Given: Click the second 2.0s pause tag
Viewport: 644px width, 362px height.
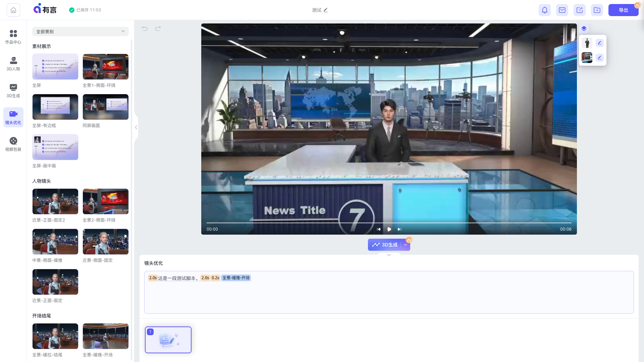Looking at the screenshot, I should pyautogui.click(x=205, y=278).
